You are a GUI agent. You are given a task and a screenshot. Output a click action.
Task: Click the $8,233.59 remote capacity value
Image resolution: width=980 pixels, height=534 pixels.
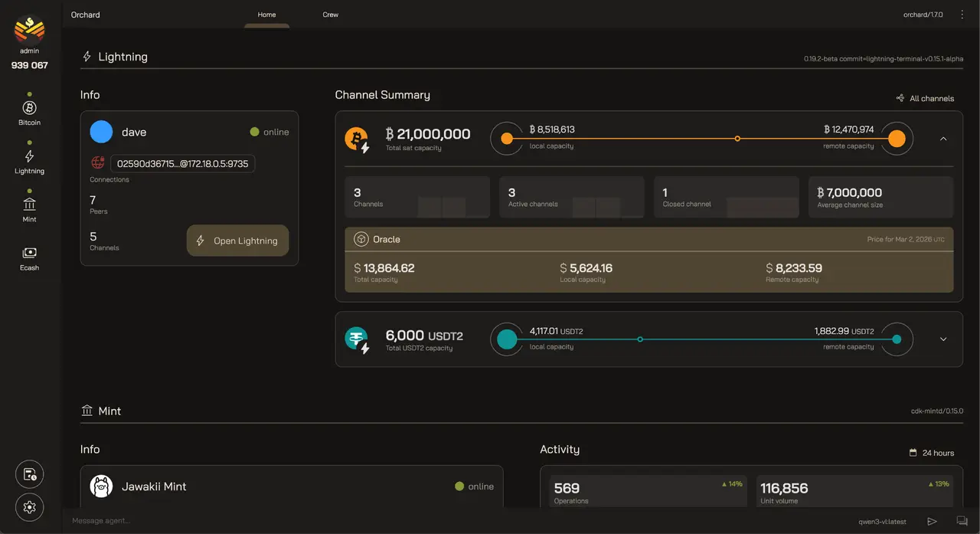click(794, 268)
